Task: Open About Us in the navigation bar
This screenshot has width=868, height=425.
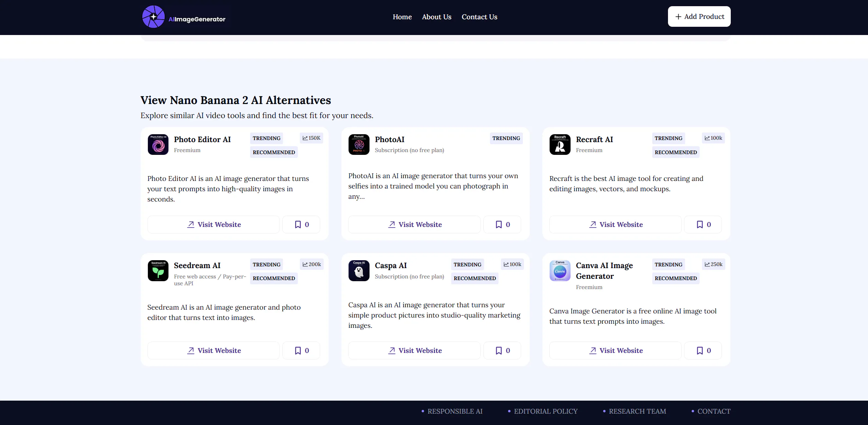Action: (436, 17)
